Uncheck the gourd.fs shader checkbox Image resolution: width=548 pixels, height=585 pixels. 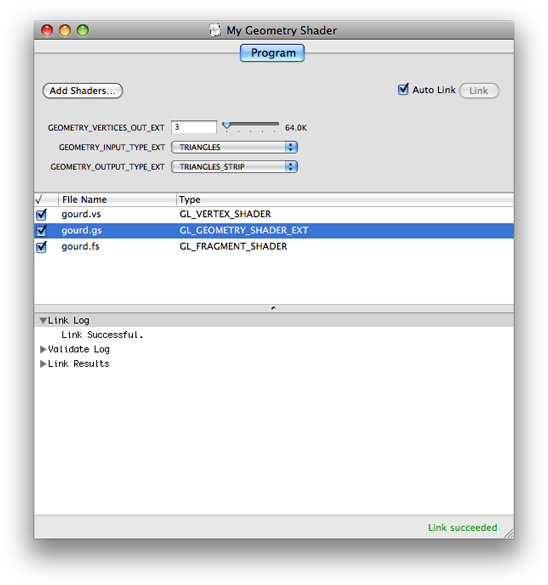[x=41, y=247]
